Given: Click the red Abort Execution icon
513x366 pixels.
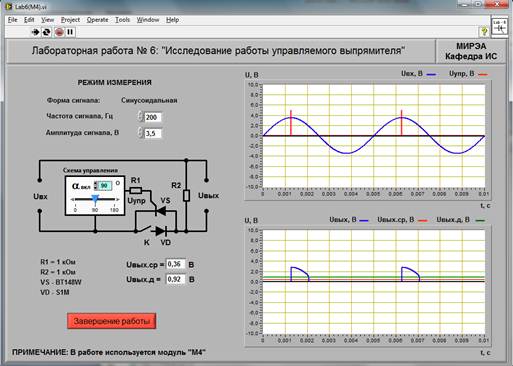Looking at the screenshot, I should (x=59, y=32).
